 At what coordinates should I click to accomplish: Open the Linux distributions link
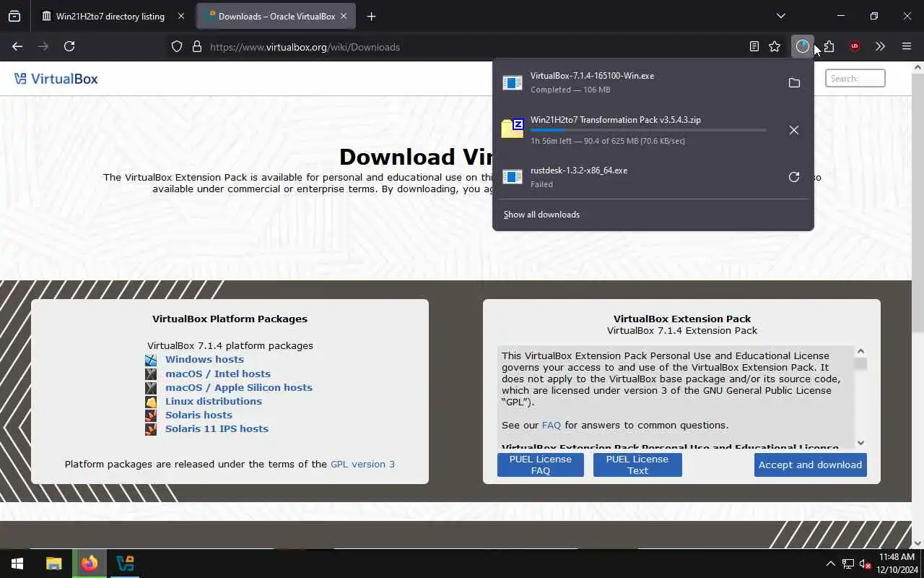coord(214,401)
